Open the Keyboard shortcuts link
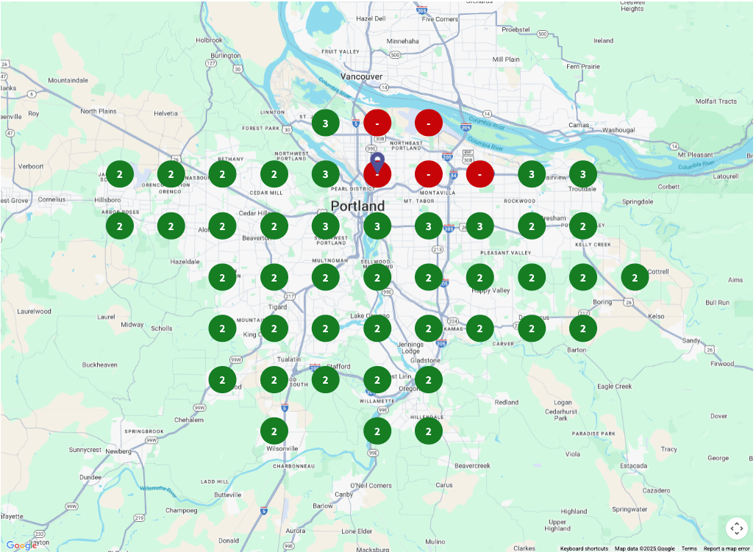This screenshot has height=552, width=756. point(584,548)
